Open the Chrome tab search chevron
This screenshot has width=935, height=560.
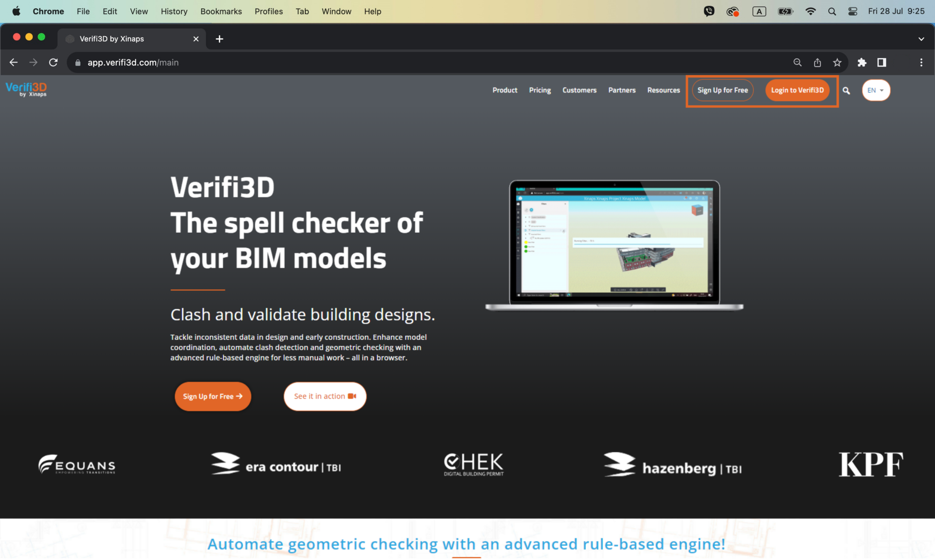pyautogui.click(x=921, y=39)
